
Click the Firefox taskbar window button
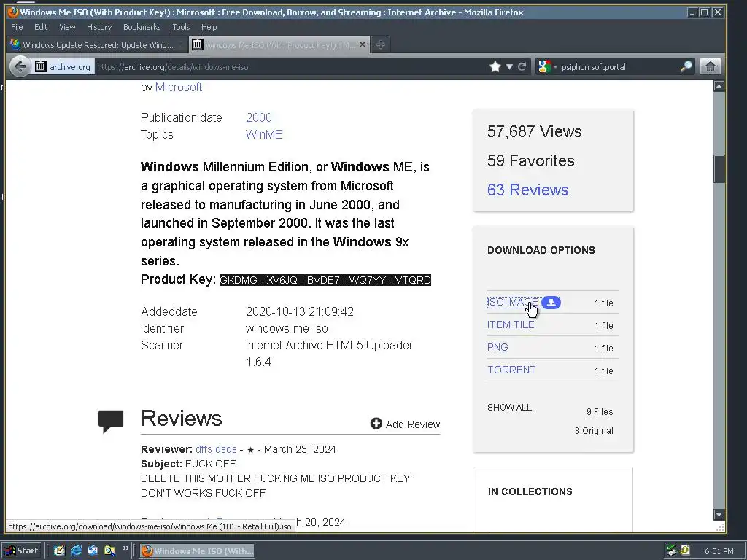tap(197, 551)
